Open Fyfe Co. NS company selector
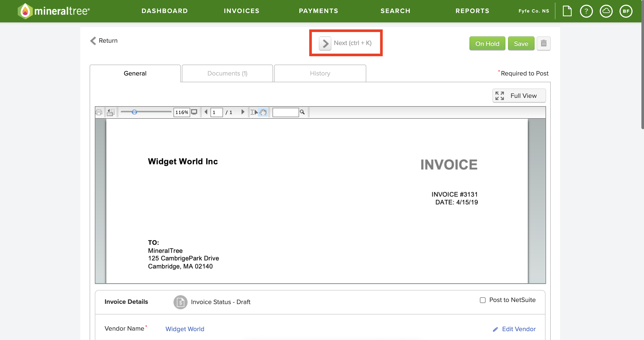644x340 pixels. pos(534,11)
